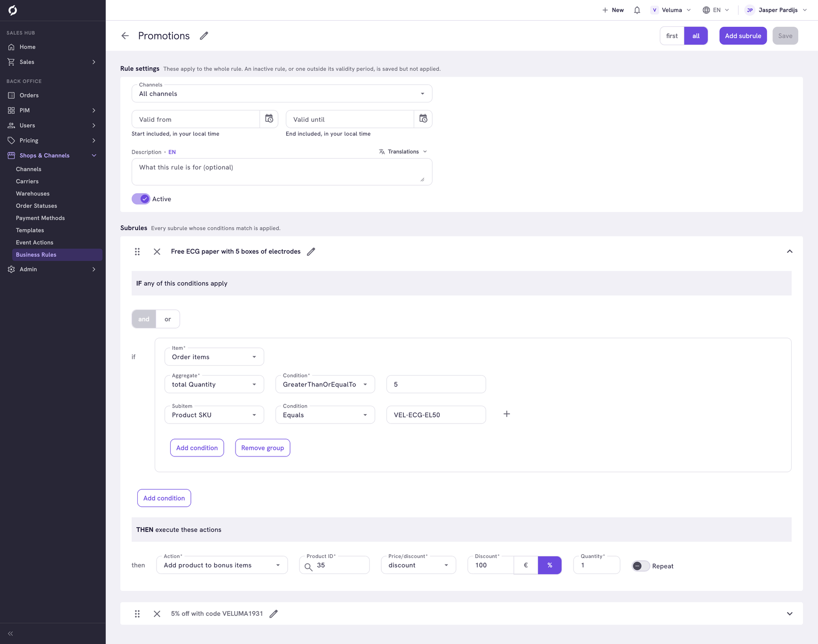Open the notifications bell

point(637,10)
